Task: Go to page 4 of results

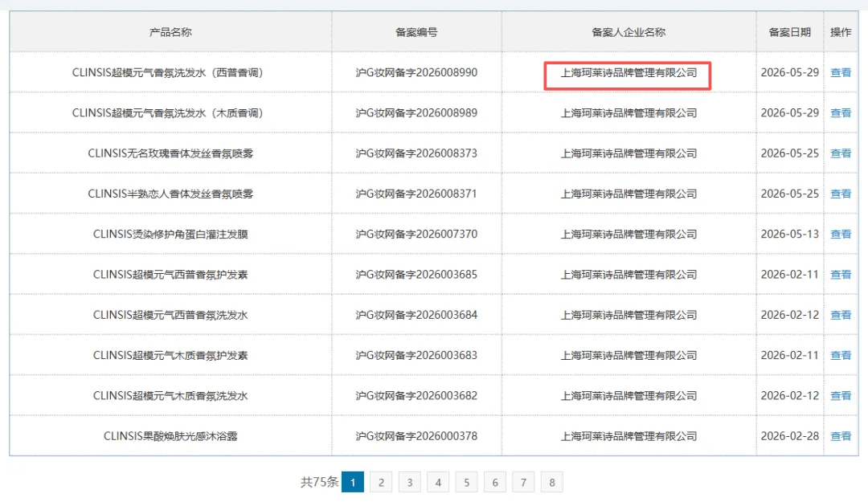Action: 438,482
